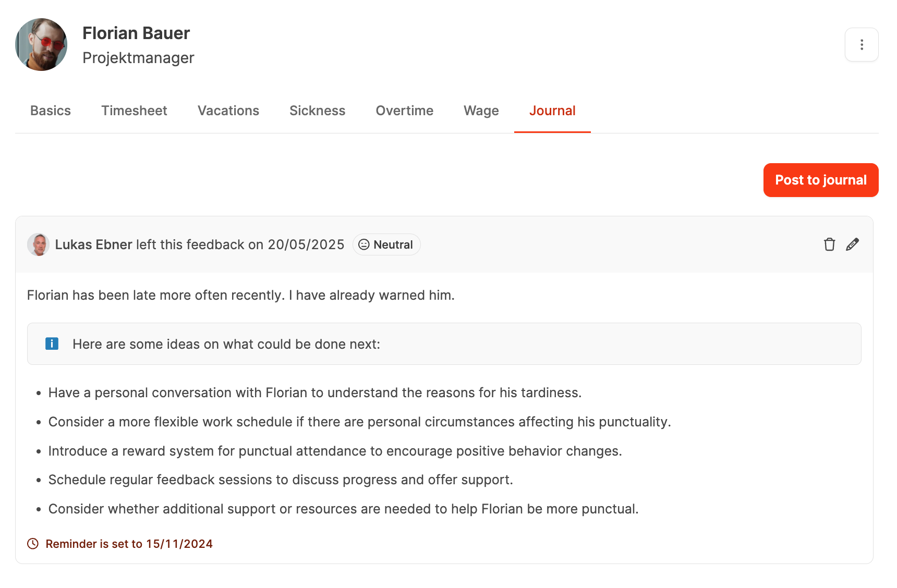897x588 pixels.
Task: Delete the journal entry with trash icon
Action: (x=829, y=244)
